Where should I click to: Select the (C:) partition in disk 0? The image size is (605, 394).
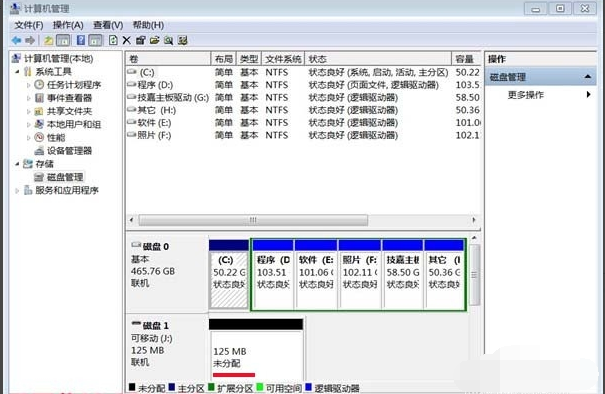tap(229, 274)
